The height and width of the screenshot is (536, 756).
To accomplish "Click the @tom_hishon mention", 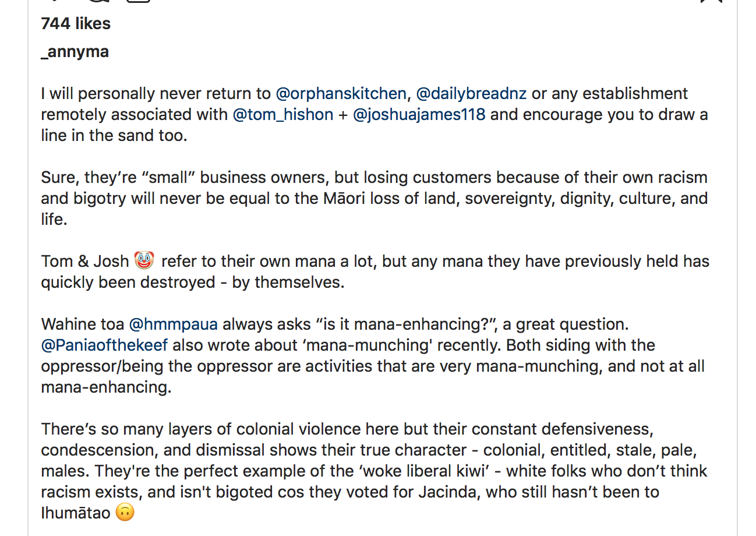I will [282, 115].
